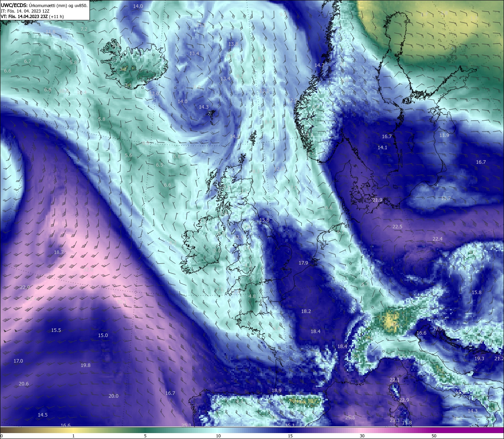This screenshot has width=504, height=439.
Task: Click the 22.4 value label
Action: 437,239
